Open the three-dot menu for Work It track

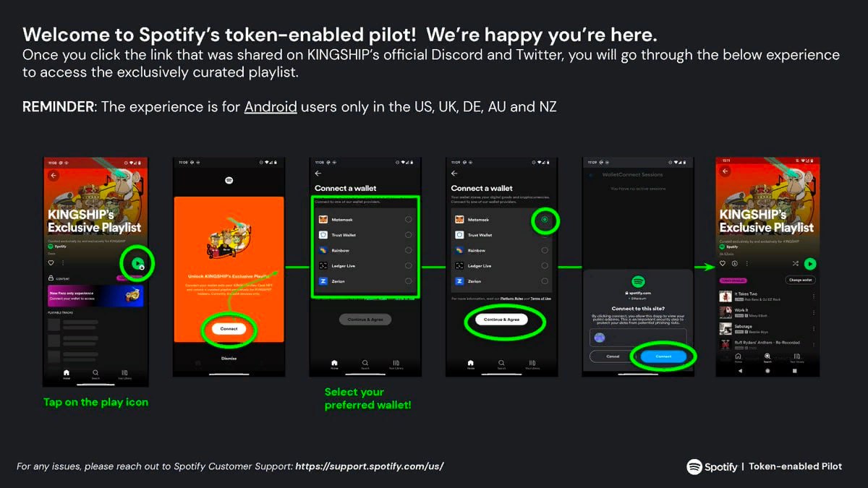click(x=814, y=312)
